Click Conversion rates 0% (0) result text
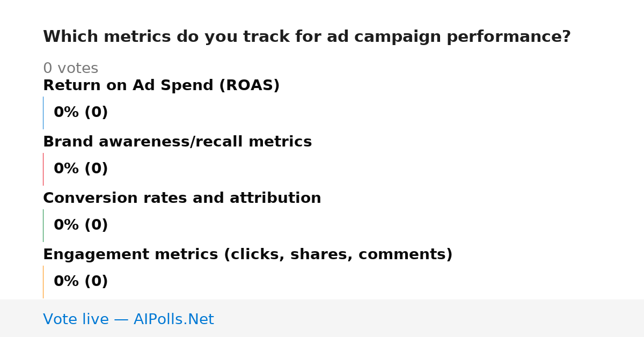This screenshot has height=337, width=644. (80, 225)
